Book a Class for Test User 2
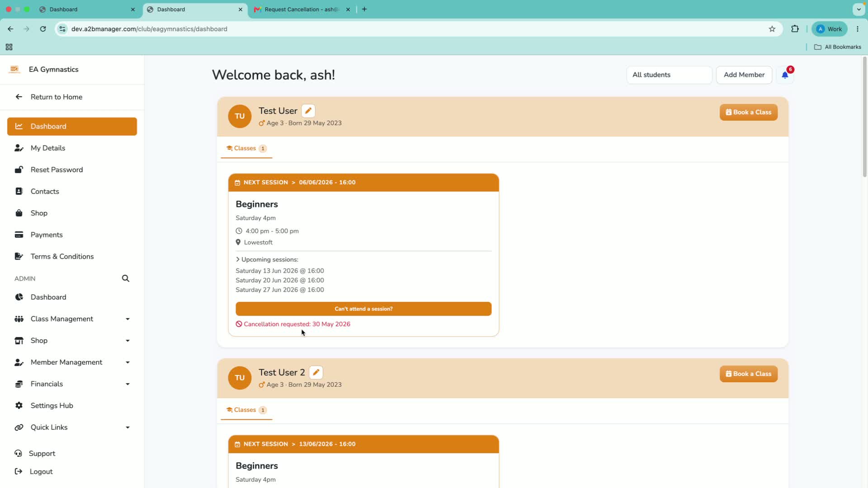 749,374
